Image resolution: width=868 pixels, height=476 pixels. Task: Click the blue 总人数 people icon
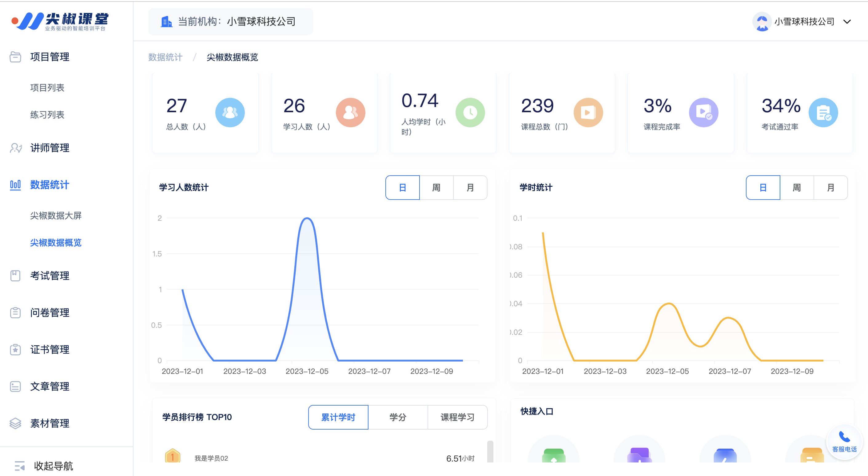pos(230,113)
